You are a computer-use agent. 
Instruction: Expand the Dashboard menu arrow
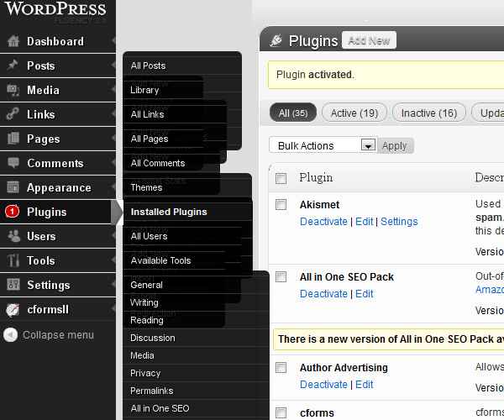tap(113, 41)
